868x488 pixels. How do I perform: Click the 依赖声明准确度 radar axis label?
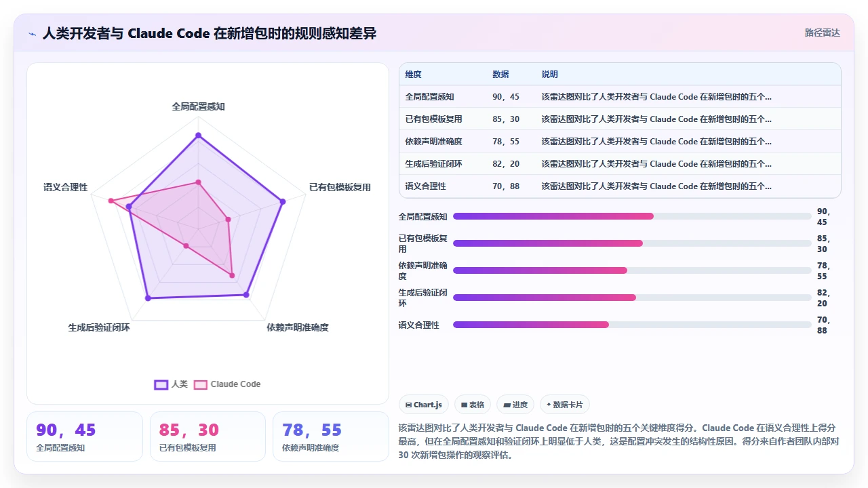[298, 327]
